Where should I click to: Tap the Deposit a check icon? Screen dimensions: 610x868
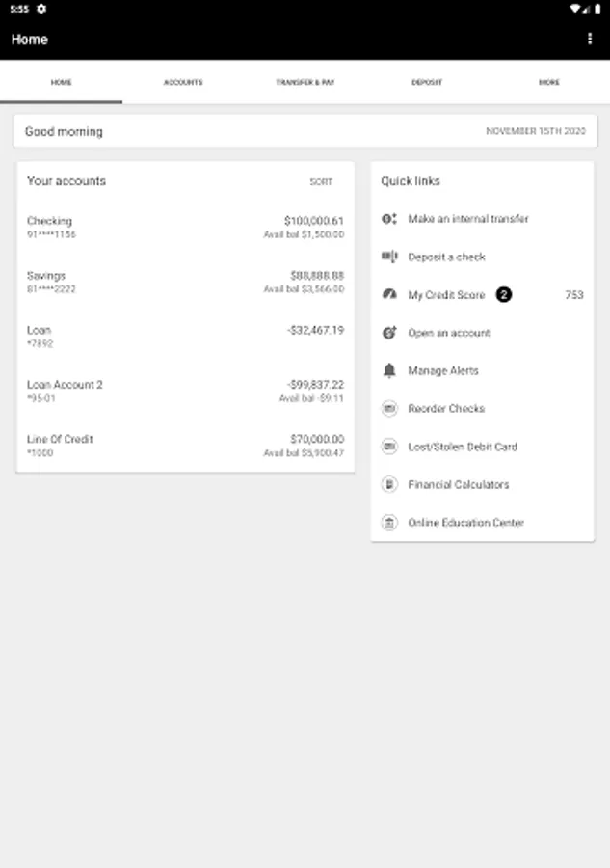pyautogui.click(x=389, y=257)
